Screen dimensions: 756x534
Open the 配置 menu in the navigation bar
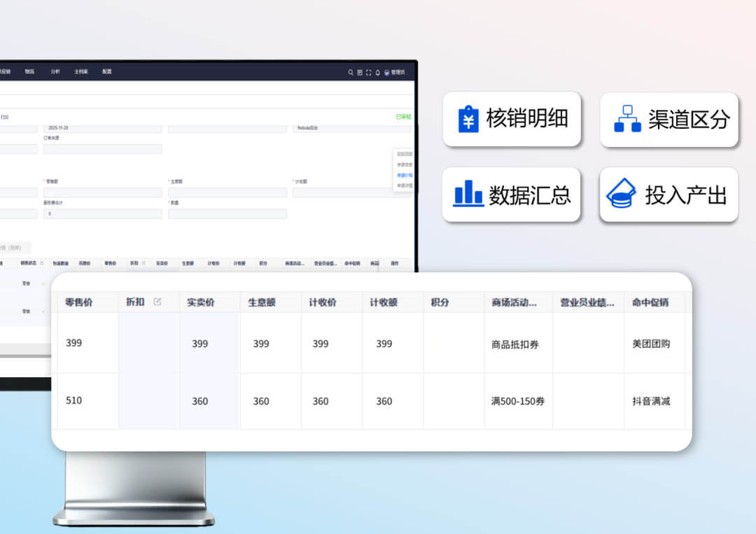pos(107,71)
